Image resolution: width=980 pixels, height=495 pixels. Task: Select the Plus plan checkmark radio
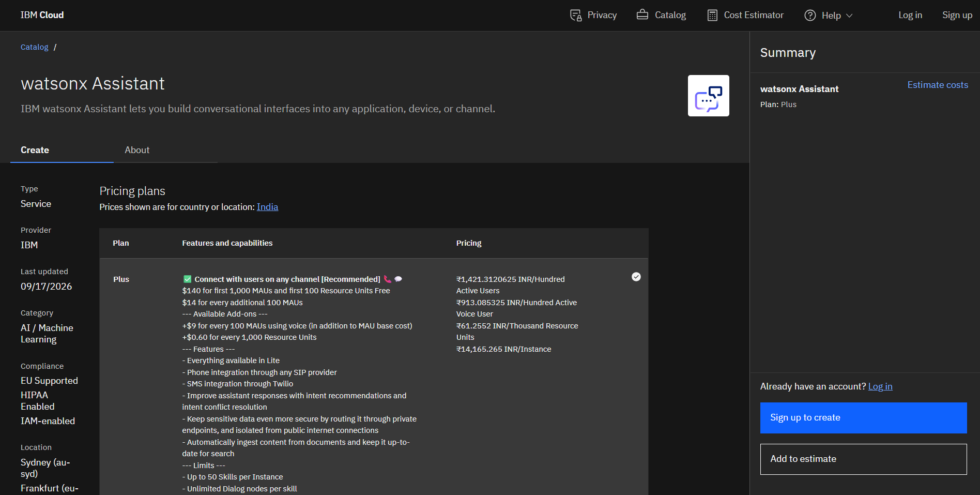pos(636,277)
